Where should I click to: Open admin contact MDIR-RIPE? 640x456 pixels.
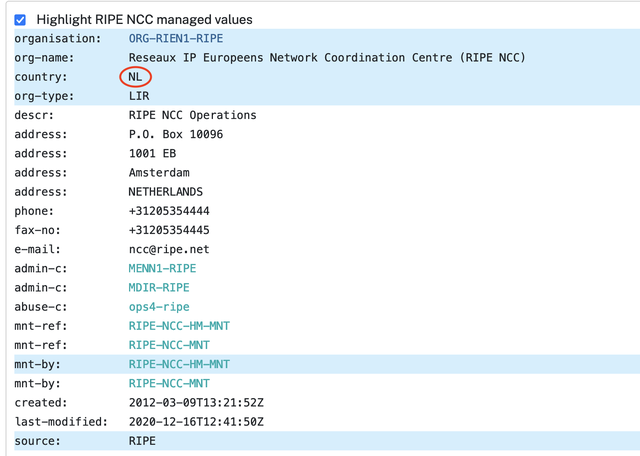pos(159,287)
